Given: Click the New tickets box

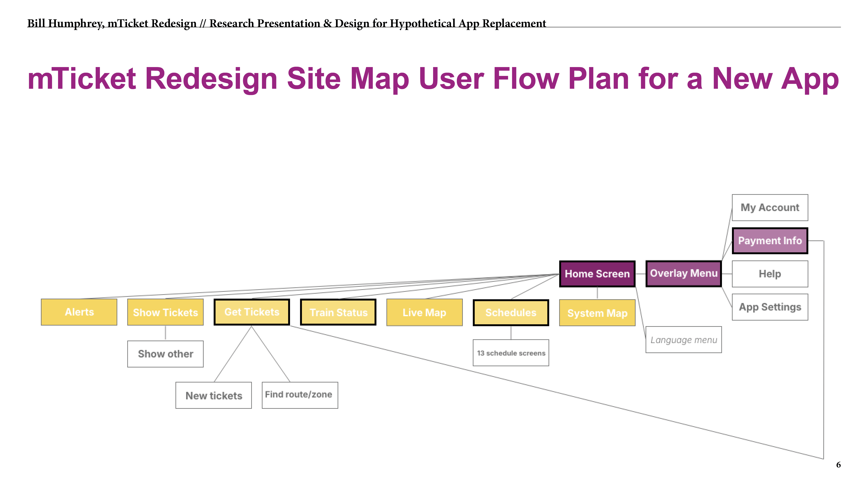Looking at the screenshot, I should 214,395.
